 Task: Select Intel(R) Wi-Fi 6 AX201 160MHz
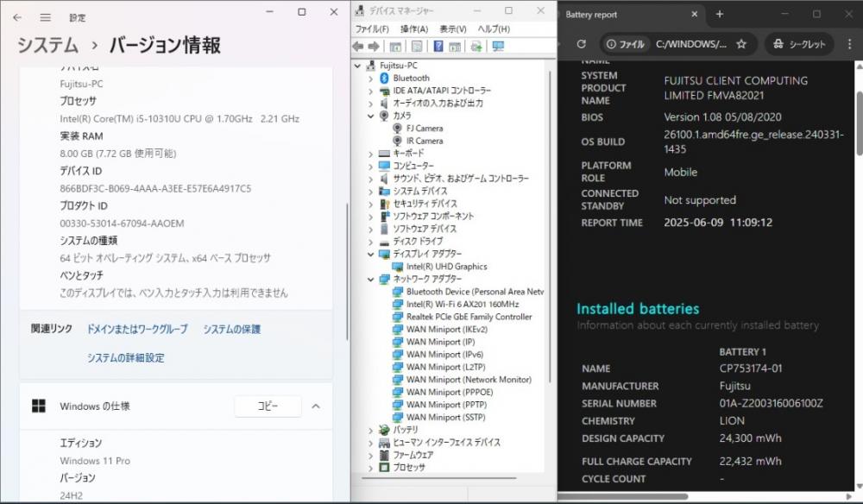[463, 305]
